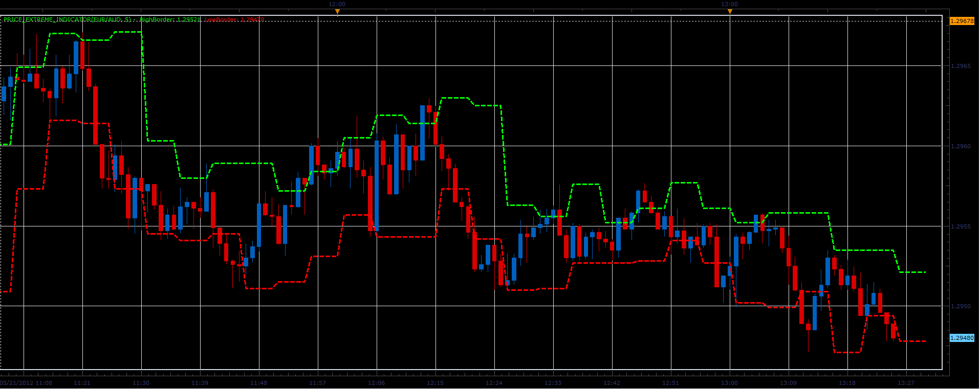Click the 13:09 time axis label

[789, 383]
